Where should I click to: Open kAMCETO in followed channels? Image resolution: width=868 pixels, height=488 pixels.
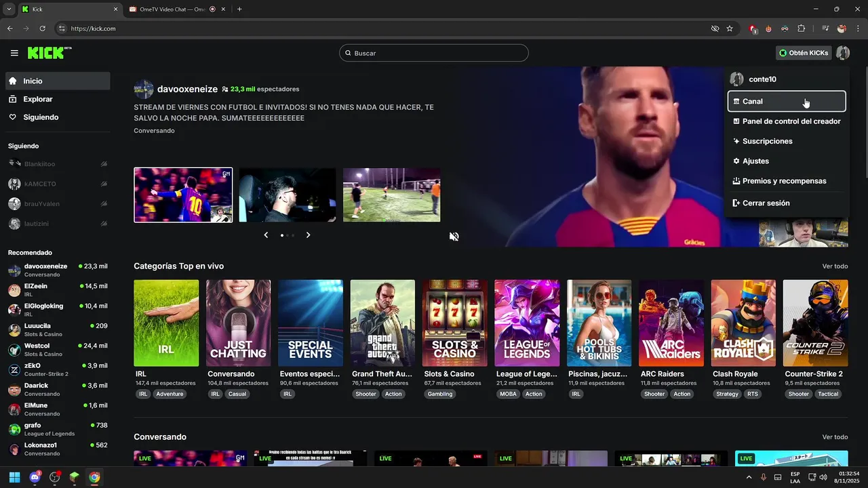[58, 184]
